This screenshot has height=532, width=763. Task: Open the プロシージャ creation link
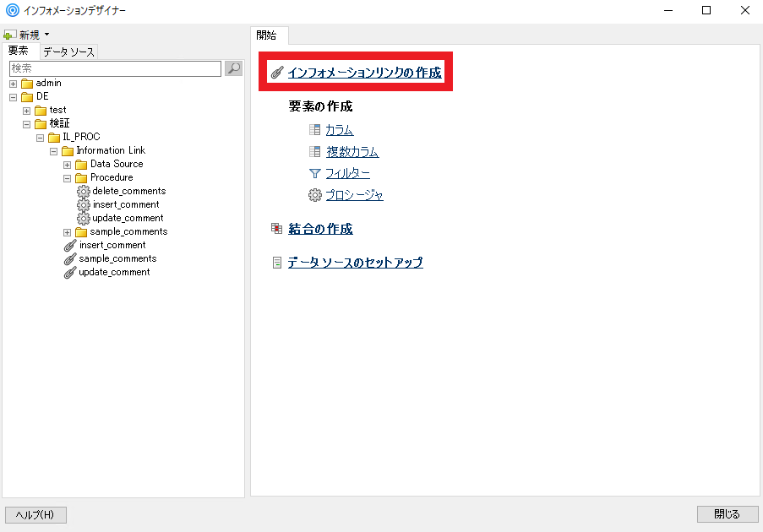pos(354,195)
